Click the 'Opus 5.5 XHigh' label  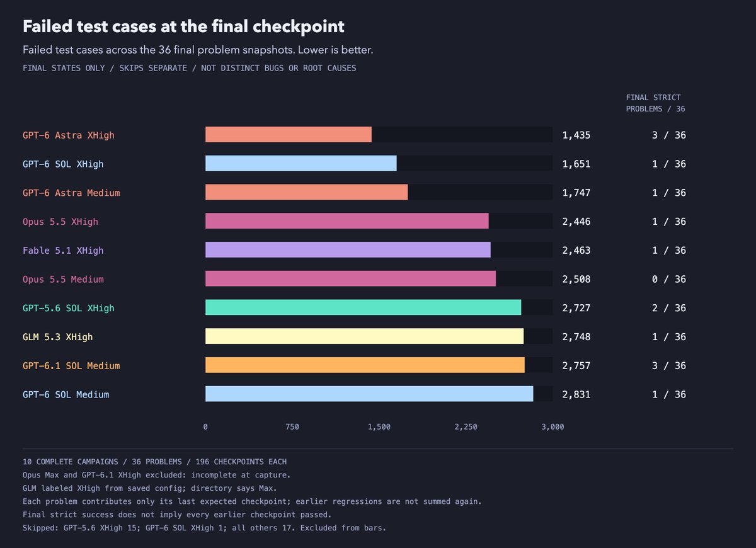tap(60, 222)
